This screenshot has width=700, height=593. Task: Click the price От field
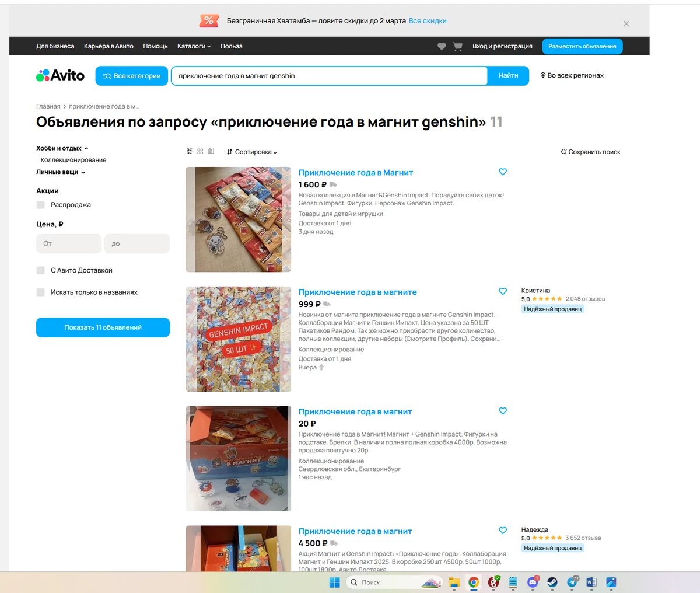point(69,243)
